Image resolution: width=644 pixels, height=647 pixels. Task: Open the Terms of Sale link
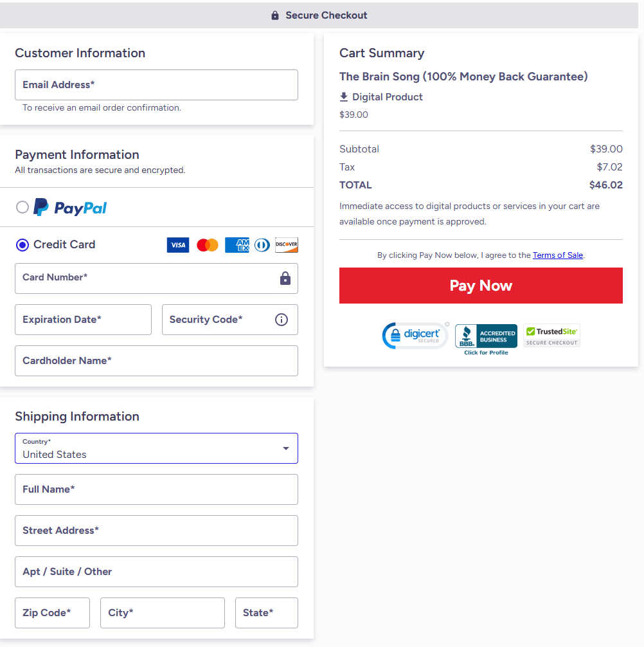[558, 255]
